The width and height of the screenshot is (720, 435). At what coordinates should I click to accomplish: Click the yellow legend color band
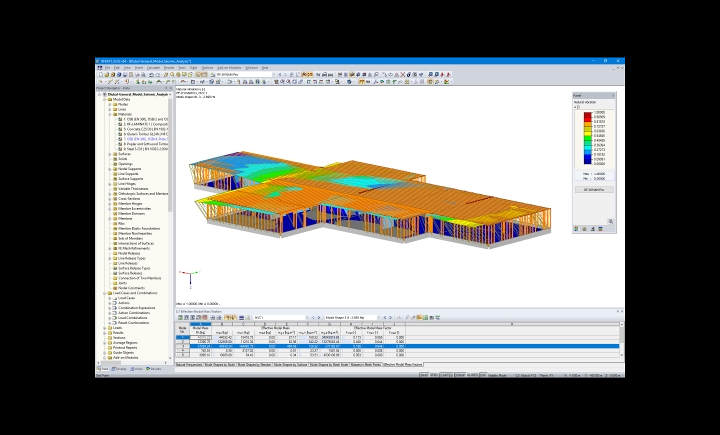click(588, 132)
